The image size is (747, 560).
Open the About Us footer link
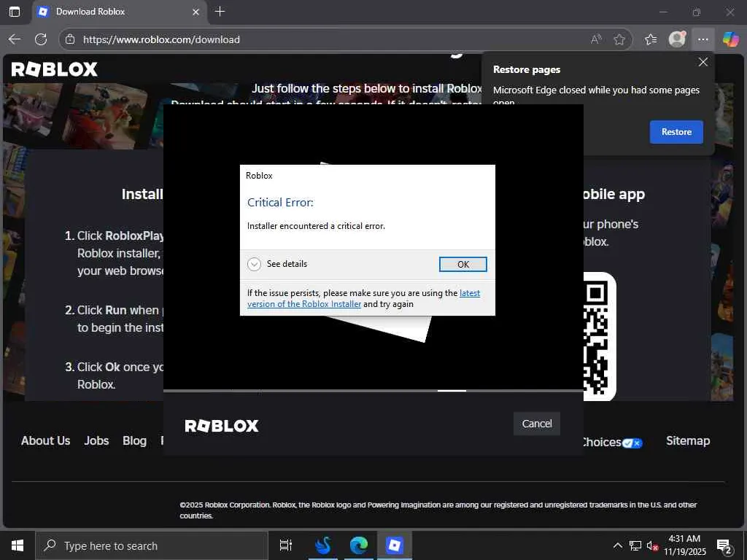[46, 441]
